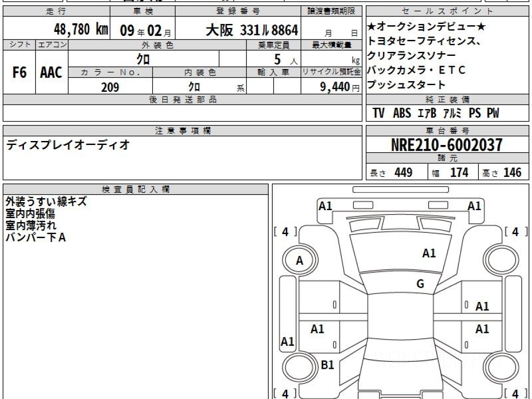Click the A mark inside the wheel circle
This screenshot has width=532, height=399.
click(x=299, y=261)
